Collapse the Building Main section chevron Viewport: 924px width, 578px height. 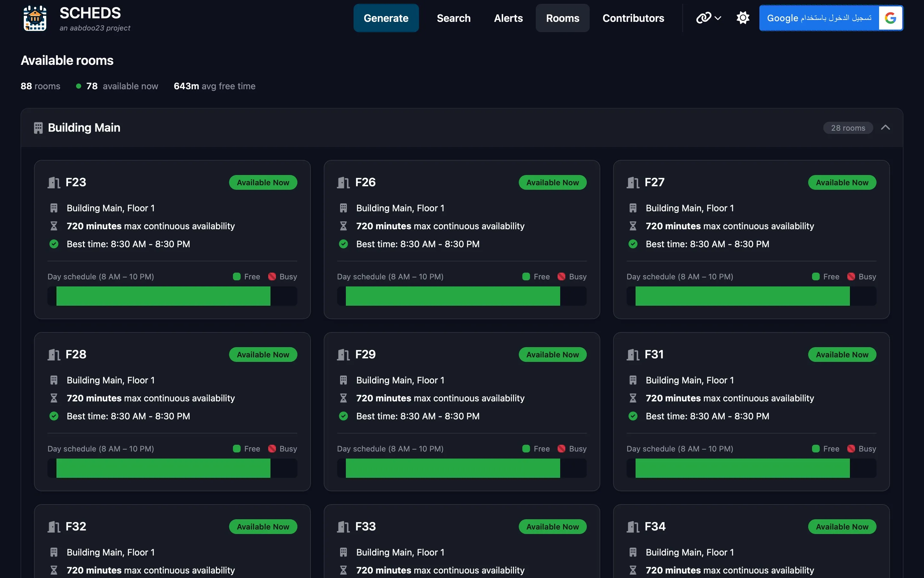(x=886, y=128)
